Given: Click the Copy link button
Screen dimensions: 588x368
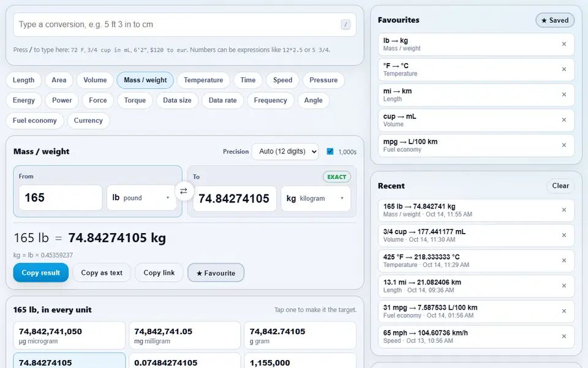Looking at the screenshot, I should coord(159,273).
